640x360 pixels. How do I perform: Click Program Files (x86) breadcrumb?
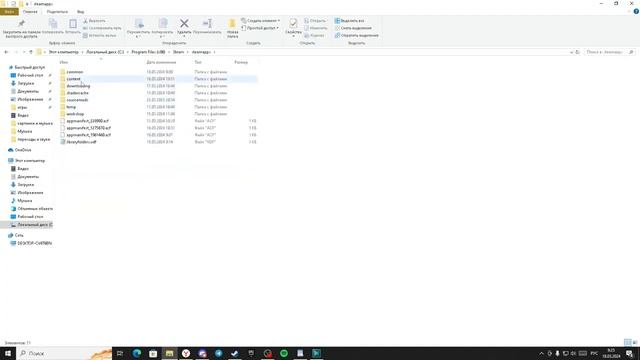coord(148,52)
